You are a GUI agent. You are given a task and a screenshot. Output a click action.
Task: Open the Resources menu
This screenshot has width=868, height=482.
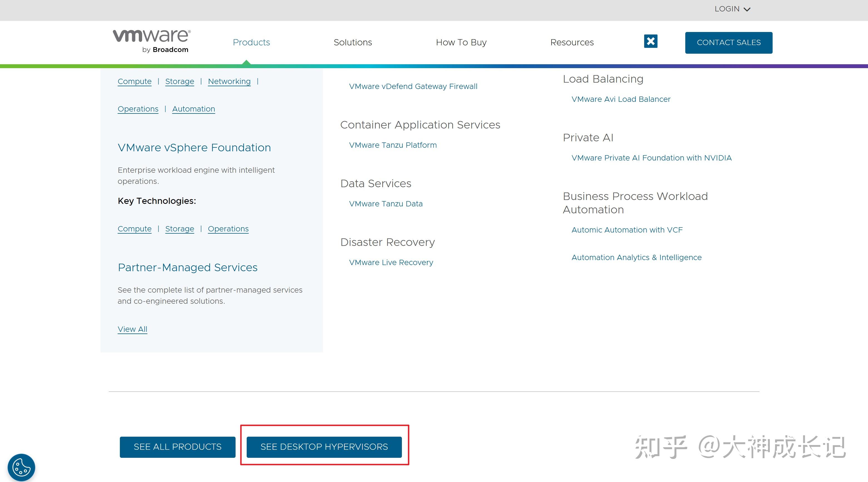pos(572,43)
